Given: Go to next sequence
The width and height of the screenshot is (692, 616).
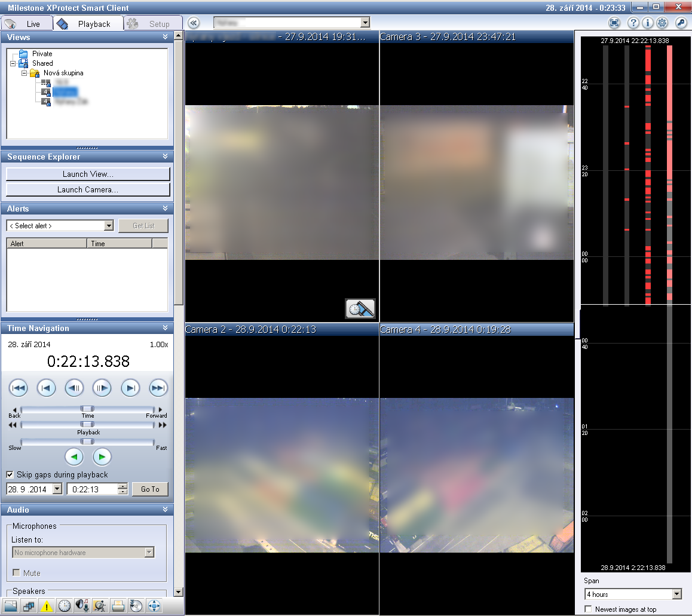Looking at the screenshot, I should (130, 388).
